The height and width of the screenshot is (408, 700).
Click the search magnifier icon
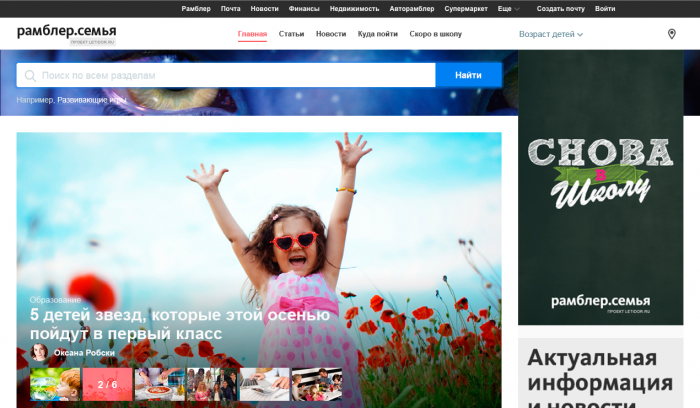(x=30, y=75)
